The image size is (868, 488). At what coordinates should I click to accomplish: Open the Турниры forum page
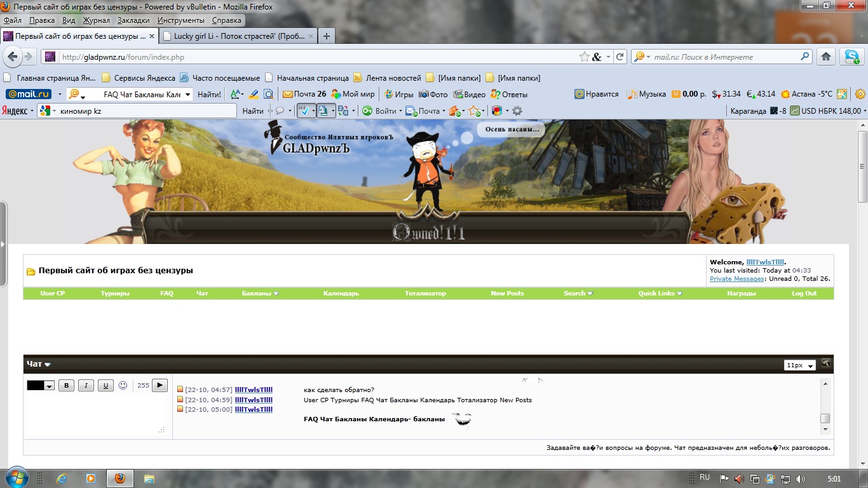[115, 294]
